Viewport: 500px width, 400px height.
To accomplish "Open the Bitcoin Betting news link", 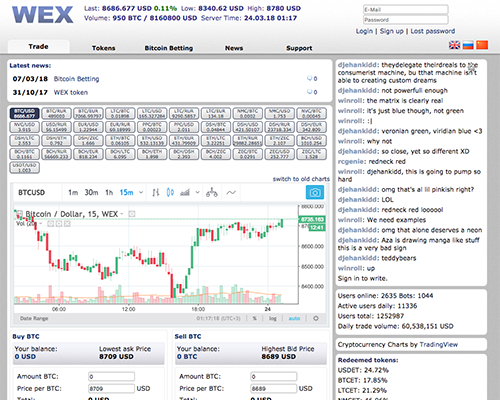I will (76, 79).
